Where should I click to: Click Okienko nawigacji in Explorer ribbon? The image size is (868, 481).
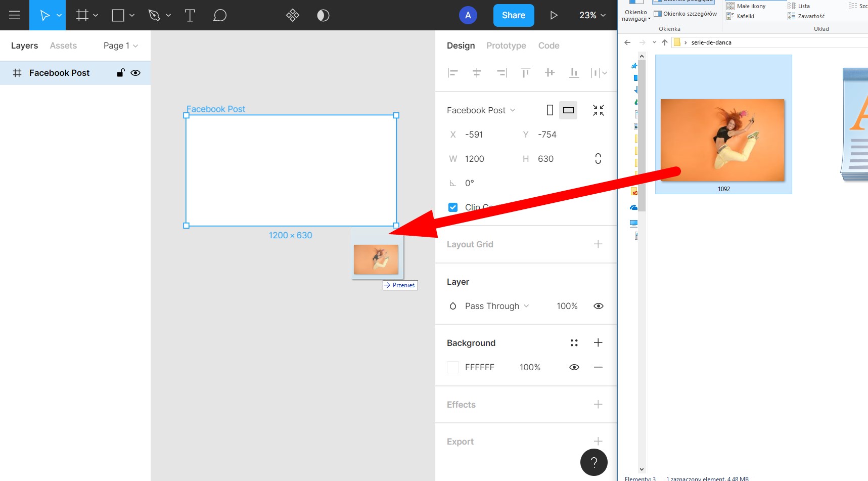coord(636,12)
